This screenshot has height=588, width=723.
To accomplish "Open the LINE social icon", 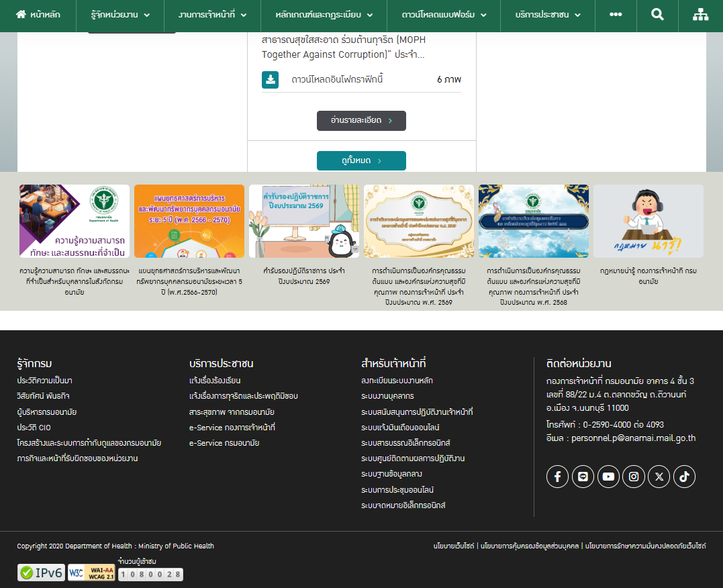I will click(583, 477).
